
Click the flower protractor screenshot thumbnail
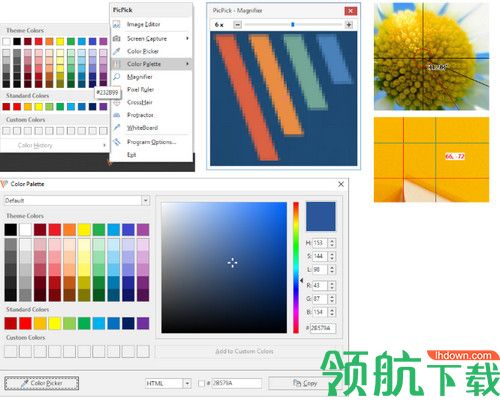pyautogui.click(x=431, y=56)
